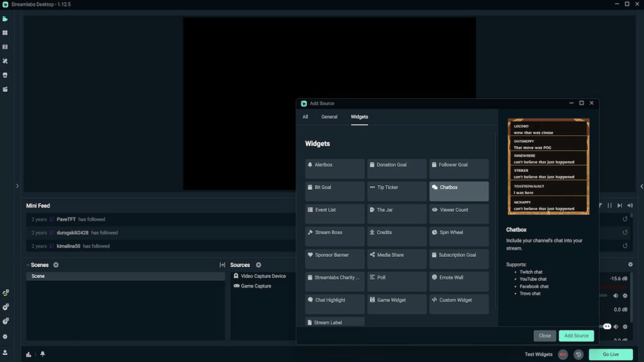Add a new source with plus icon

point(258,265)
